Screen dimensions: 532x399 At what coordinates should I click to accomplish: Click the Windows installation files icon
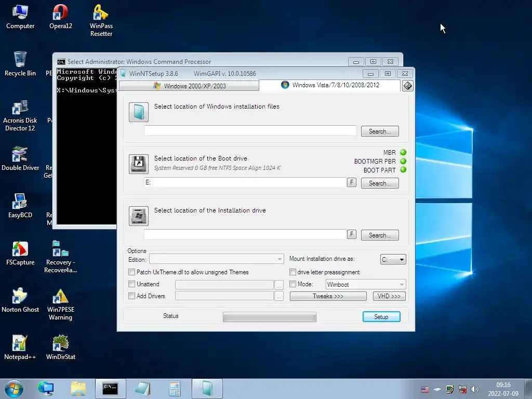coord(138,112)
